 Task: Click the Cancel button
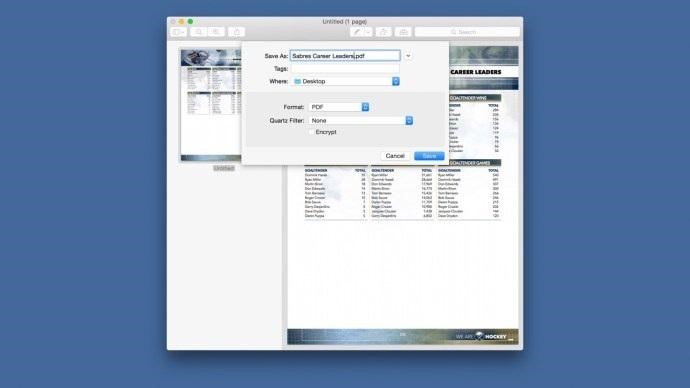pos(395,156)
